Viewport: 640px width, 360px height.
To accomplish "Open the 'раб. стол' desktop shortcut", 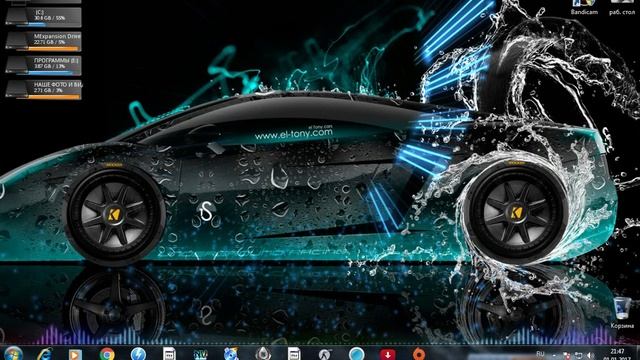I will [622, 7].
